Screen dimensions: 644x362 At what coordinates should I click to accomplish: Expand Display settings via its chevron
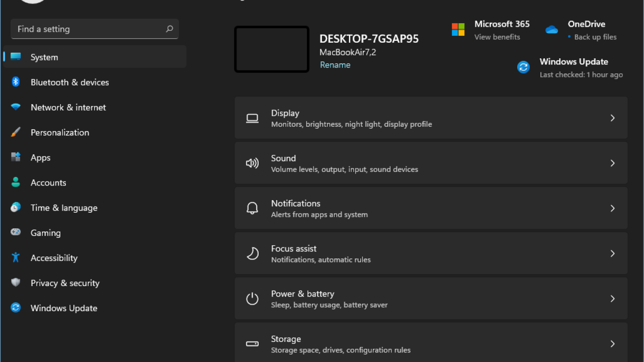[x=612, y=118]
